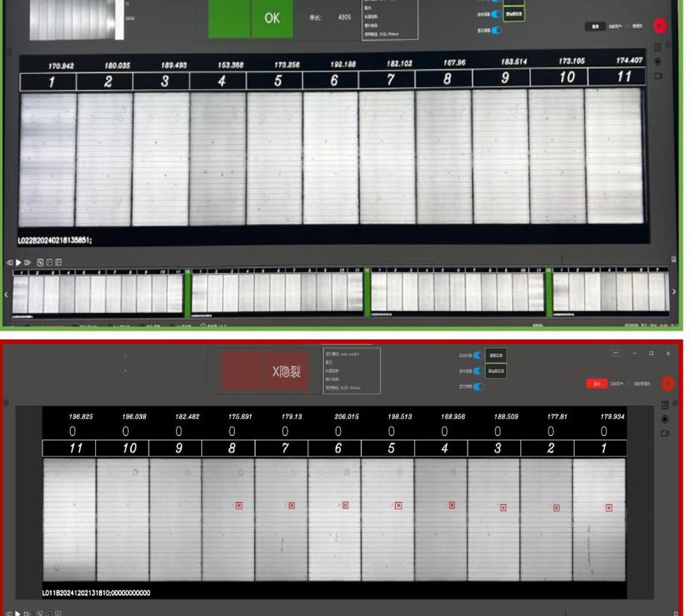690x616 pixels.
Task: Click the video camera icon in the lower sidebar
Action: pyautogui.click(x=665, y=433)
